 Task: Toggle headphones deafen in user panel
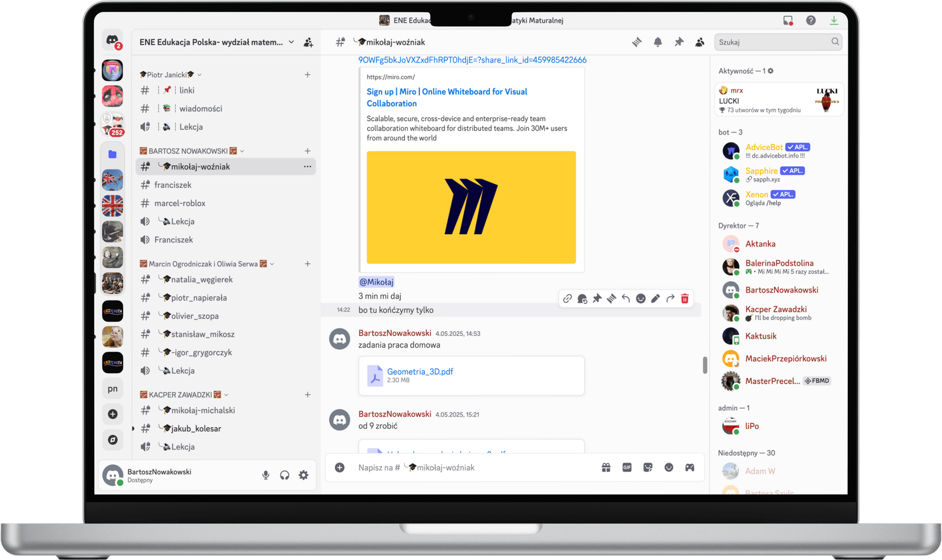pyautogui.click(x=284, y=475)
